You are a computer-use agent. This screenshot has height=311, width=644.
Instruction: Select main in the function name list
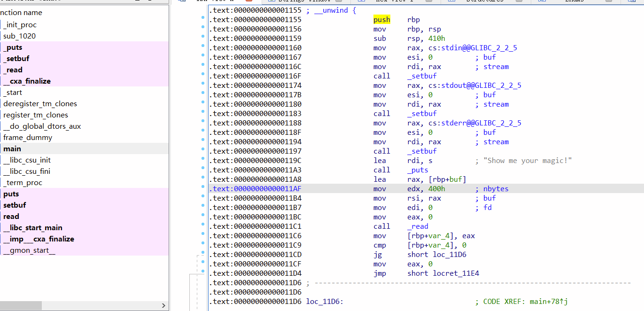pyautogui.click(x=12, y=148)
